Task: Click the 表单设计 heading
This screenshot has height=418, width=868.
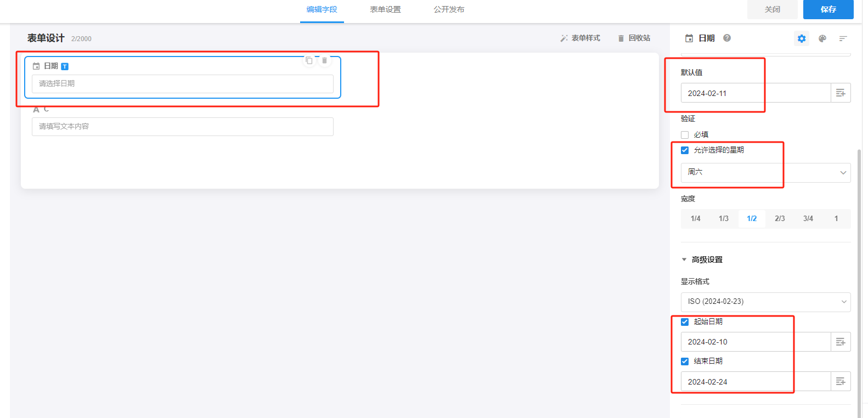Action: [x=46, y=38]
